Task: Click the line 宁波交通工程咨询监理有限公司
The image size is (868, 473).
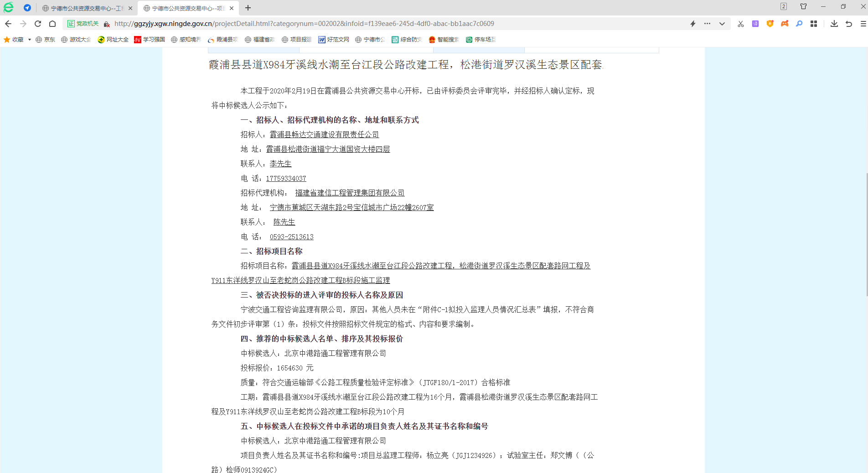Action: (x=417, y=309)
